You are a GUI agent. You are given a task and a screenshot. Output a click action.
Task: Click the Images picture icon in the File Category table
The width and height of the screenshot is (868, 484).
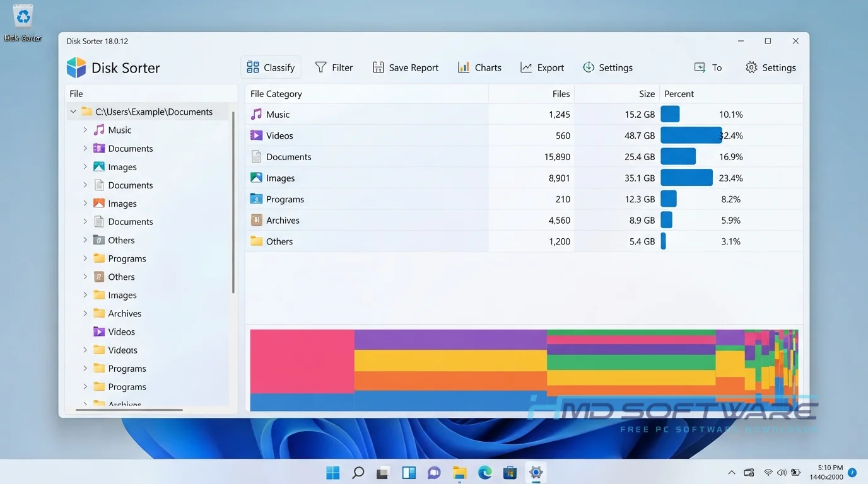256,178
